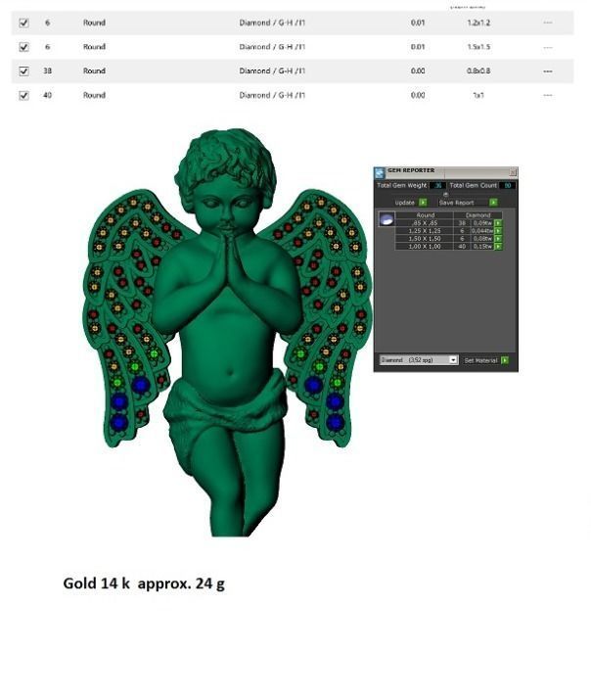Click the 1.2x1.2 size cell in table
The height and width of the screenshot is (700, 591).
[478, 23]
